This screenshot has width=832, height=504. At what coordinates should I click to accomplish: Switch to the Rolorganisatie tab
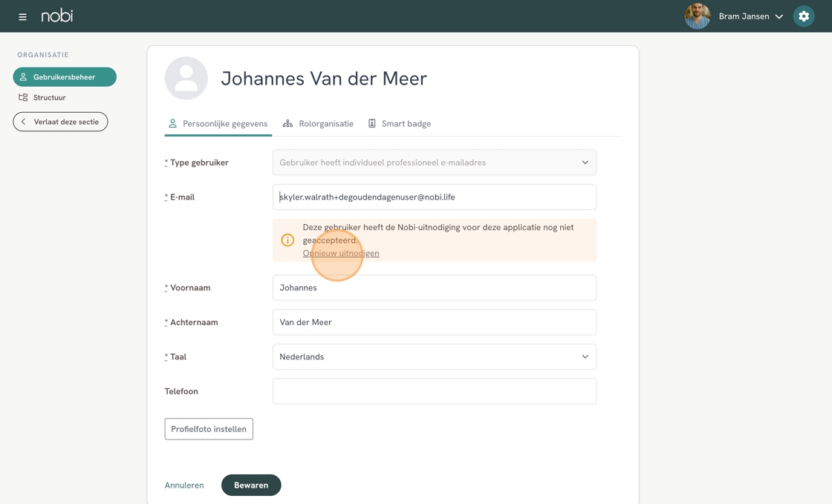coord(318,124)
